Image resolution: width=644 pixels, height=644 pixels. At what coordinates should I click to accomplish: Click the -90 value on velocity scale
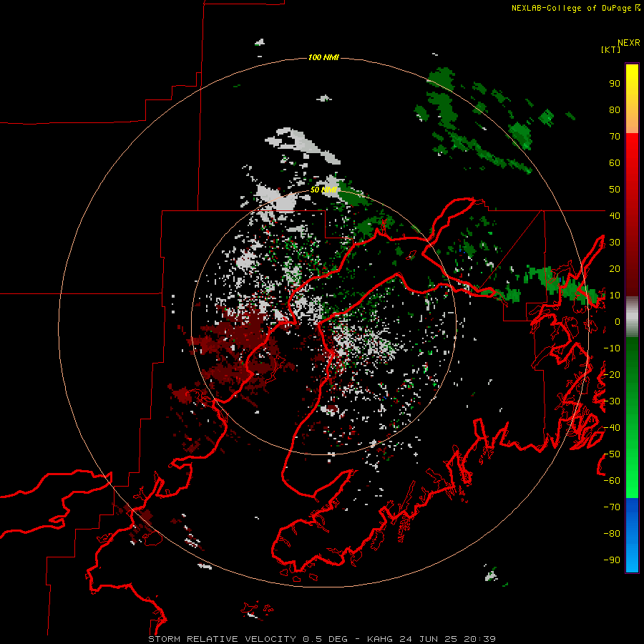(x=612, y=560)
